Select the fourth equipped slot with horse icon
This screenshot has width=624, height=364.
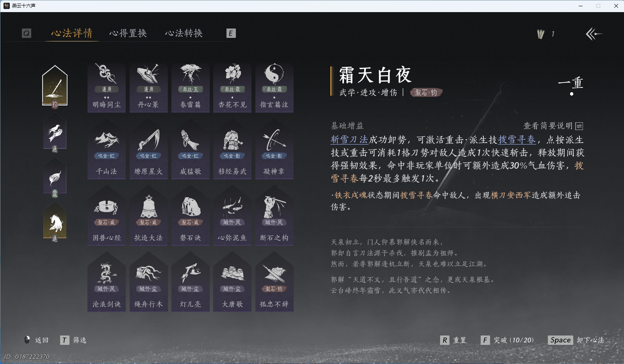pos(55,223)
